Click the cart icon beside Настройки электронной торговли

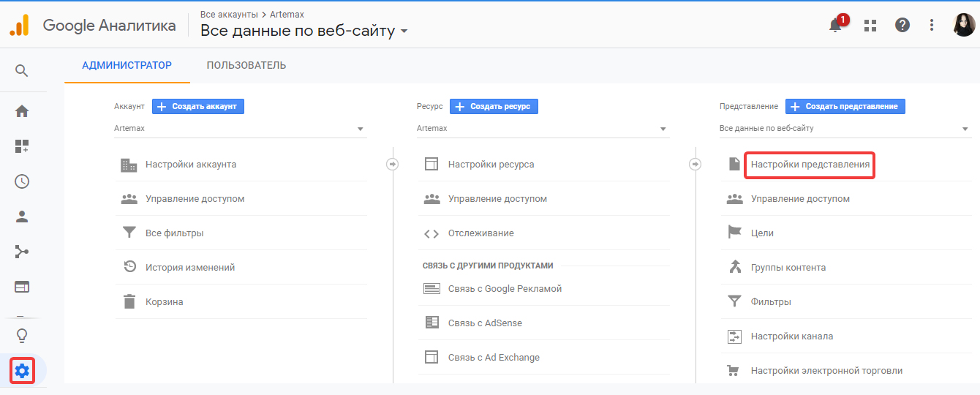(x=734, y=371)
